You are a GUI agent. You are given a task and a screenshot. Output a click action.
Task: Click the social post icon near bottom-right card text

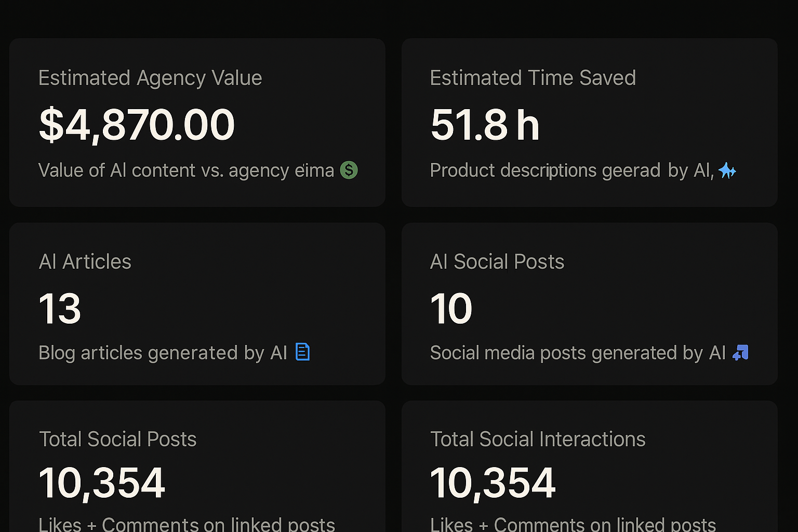coord(741,352)
